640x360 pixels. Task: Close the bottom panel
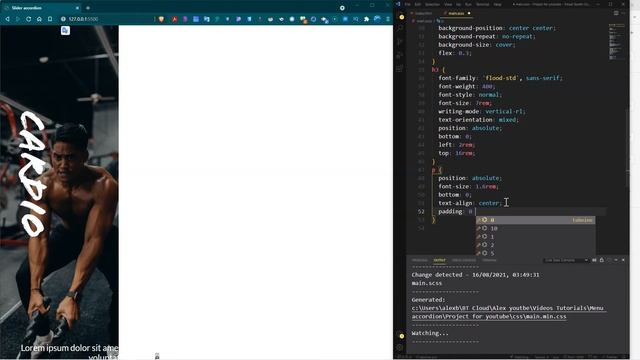click(623, 260)
